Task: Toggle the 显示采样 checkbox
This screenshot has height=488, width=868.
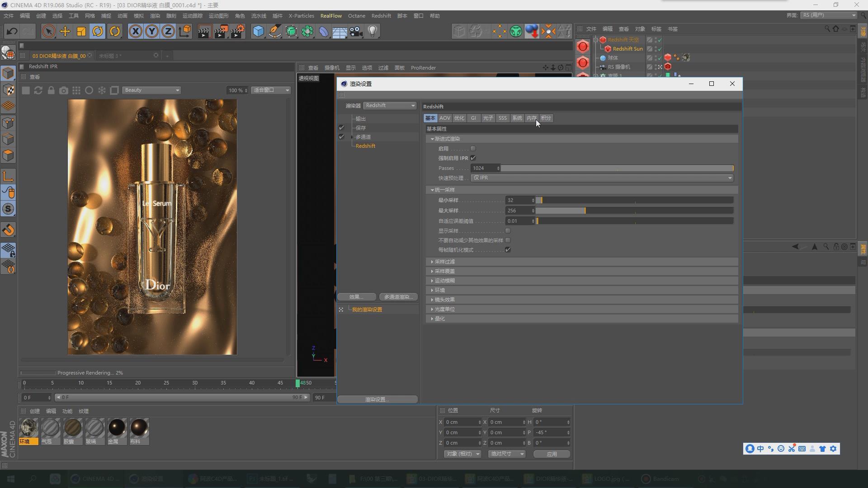Action: (508, 231)
